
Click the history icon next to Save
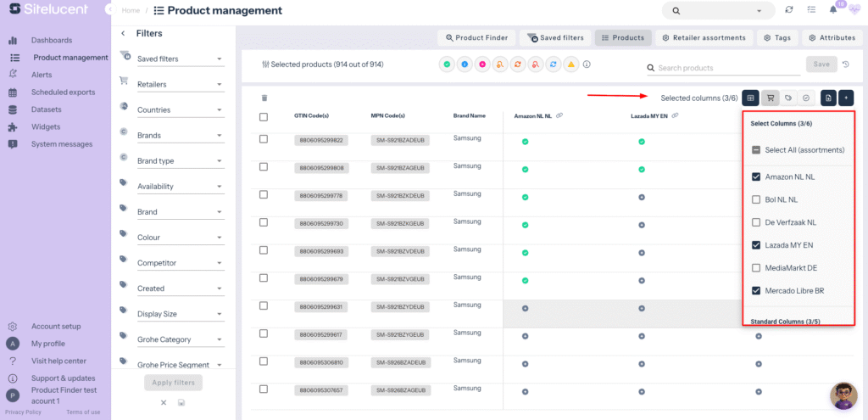point(846,64)
